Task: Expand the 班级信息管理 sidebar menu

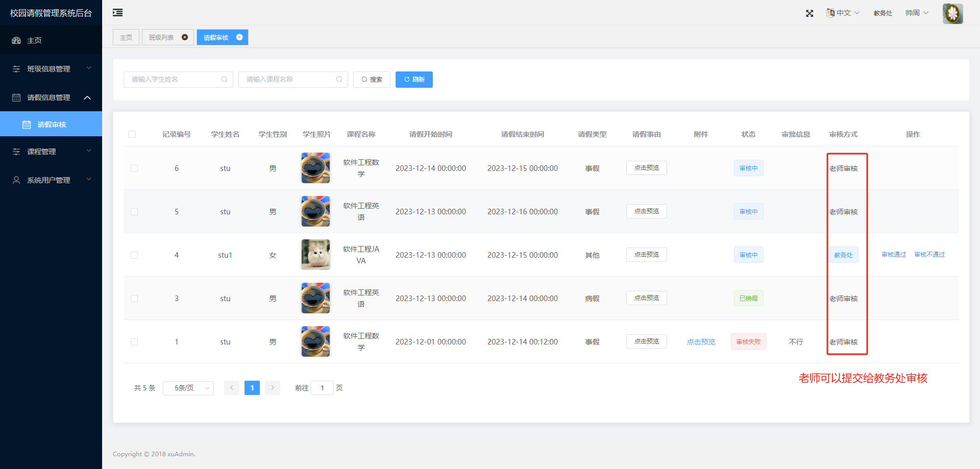Action: [51, 69]
